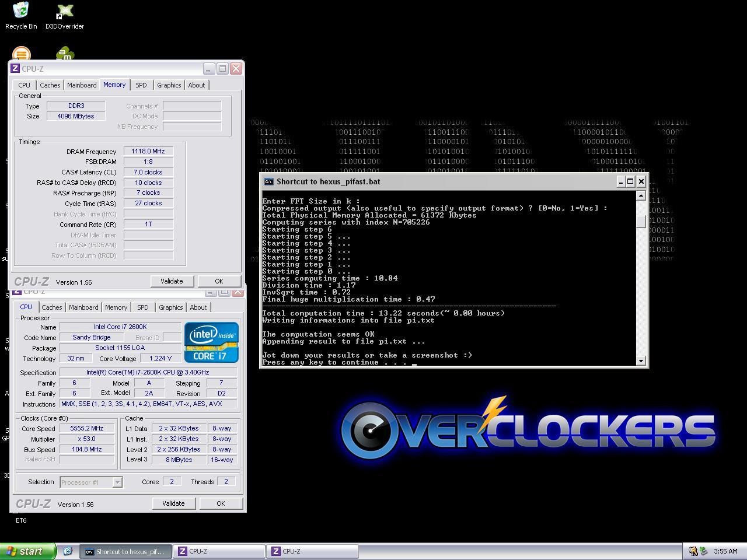Click the Command Rate 1T value

click(148, 224)
